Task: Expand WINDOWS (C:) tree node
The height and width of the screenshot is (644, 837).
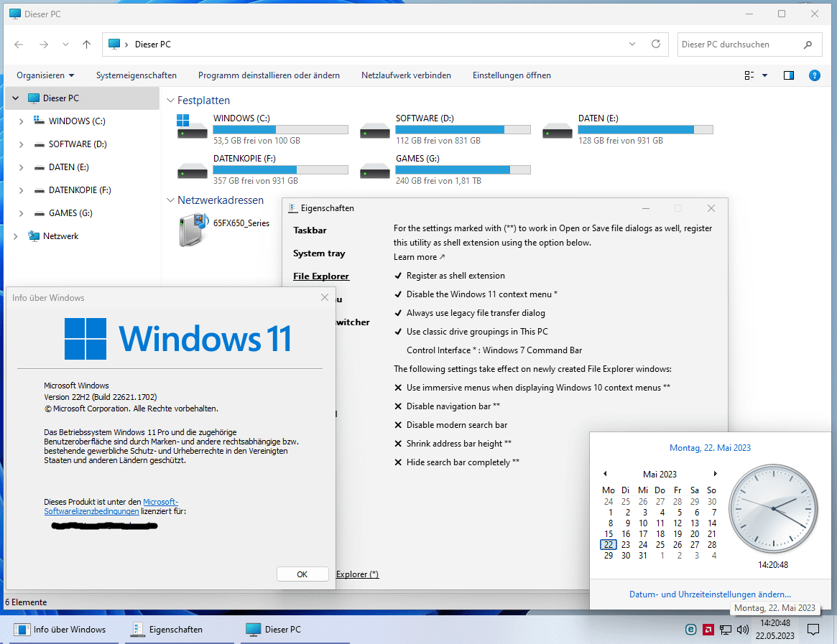Action: 21,121
